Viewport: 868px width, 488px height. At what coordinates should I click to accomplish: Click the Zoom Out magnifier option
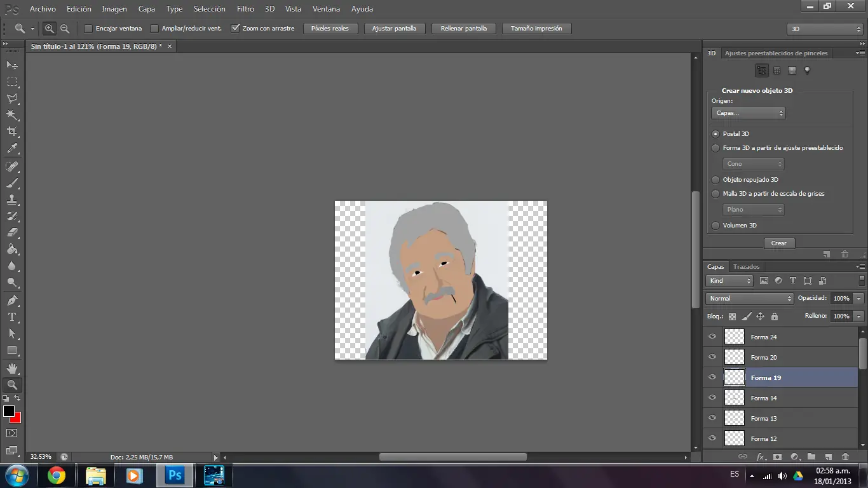coord(65,29)
